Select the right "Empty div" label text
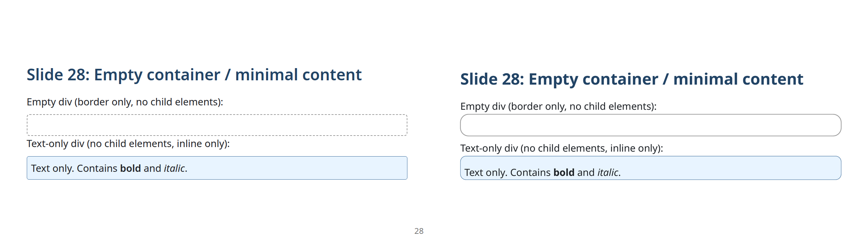 (558, 106)
